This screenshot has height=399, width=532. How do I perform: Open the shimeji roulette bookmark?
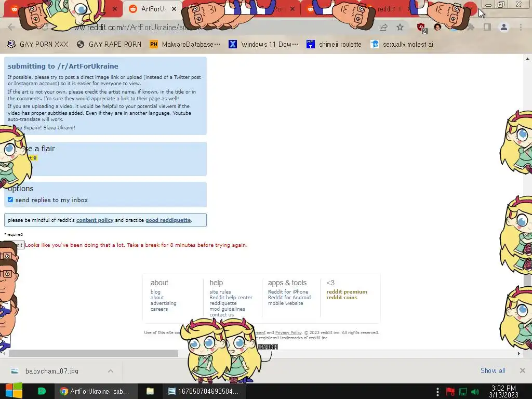(334, 44)
